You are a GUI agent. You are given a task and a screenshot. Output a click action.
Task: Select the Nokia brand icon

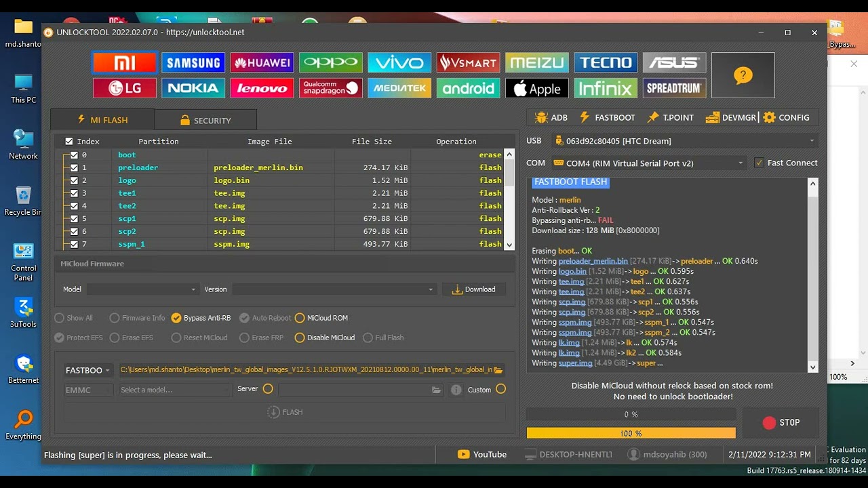(193, 88)
